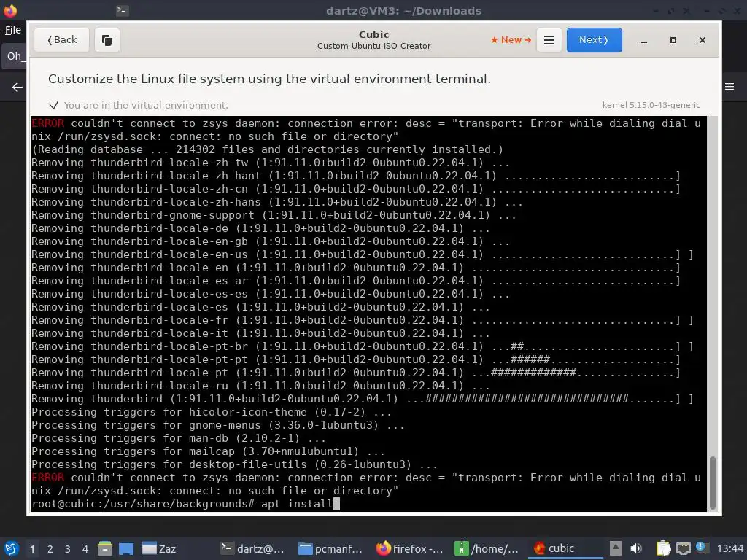Open the update notification tray icon
Viewport: 747px width, 560px height.
tap(701, 548)
